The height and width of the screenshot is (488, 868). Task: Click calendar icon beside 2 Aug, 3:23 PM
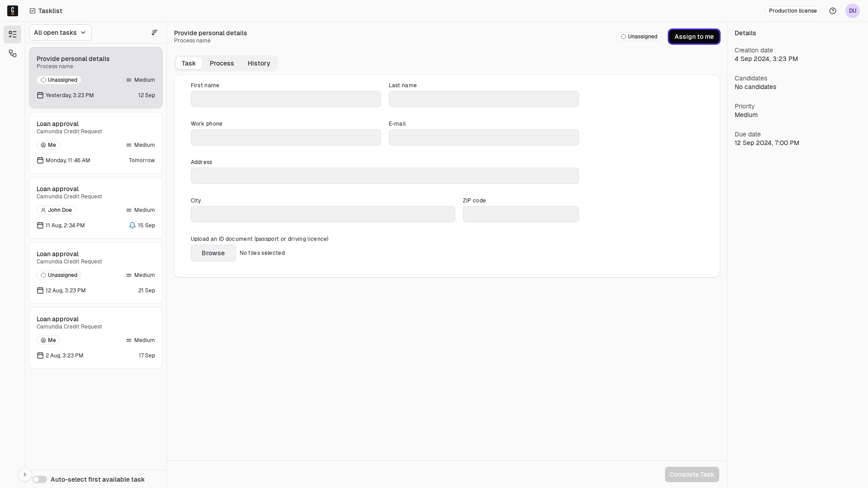click(40, 356)
